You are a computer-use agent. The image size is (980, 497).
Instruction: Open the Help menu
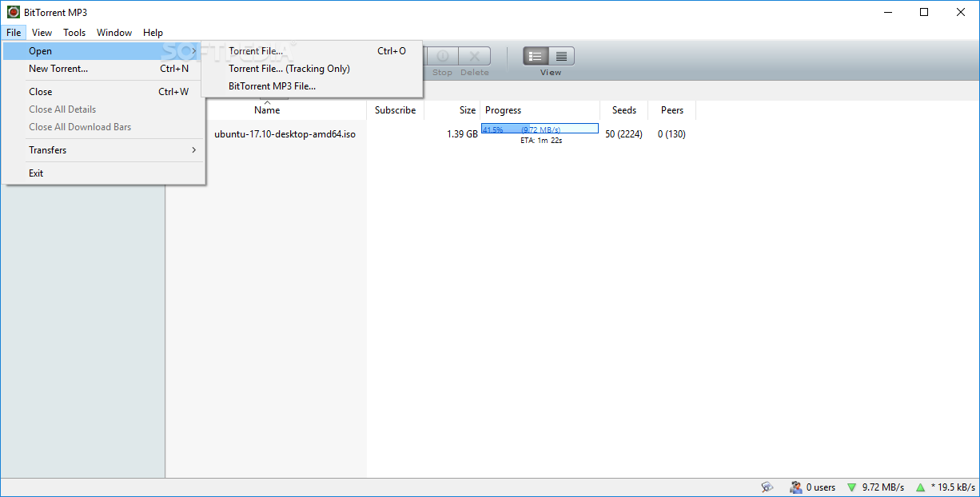click(x=153, y=33)
